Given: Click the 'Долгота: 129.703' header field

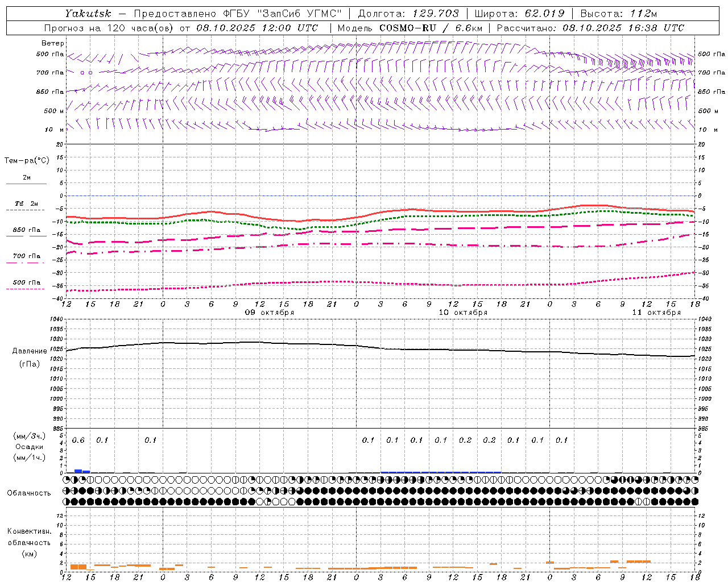Looking at the screenshot, I should coord(408,14).
